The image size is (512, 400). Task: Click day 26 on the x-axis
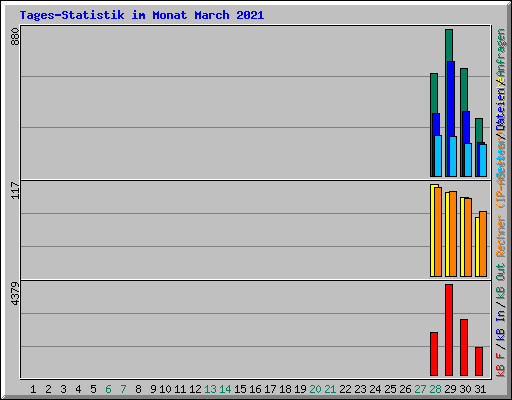405,389
